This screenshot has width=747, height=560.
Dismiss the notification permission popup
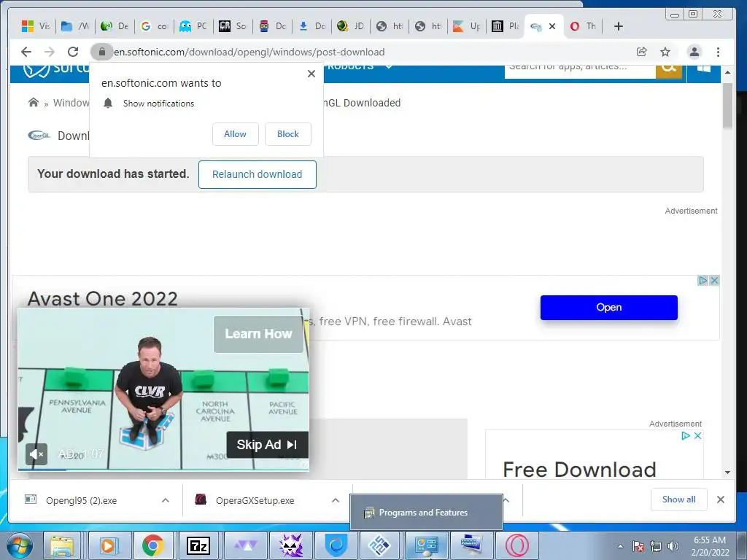(311, 74)
